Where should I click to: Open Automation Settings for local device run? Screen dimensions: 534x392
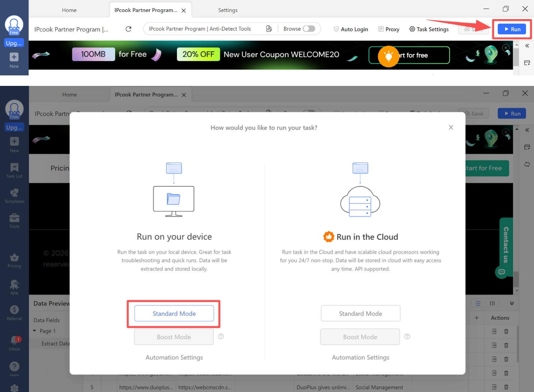174,357
